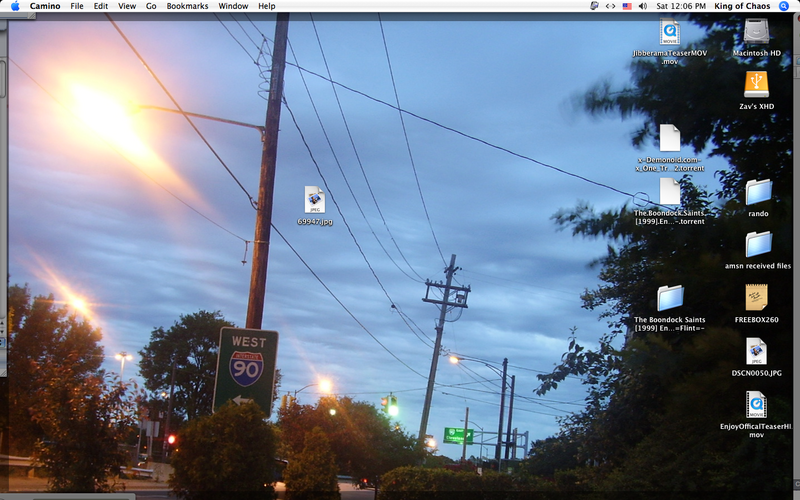This screenshot has height=500, width=800.
Task: Select the 69947.jpg file icon
Action: 315,199
